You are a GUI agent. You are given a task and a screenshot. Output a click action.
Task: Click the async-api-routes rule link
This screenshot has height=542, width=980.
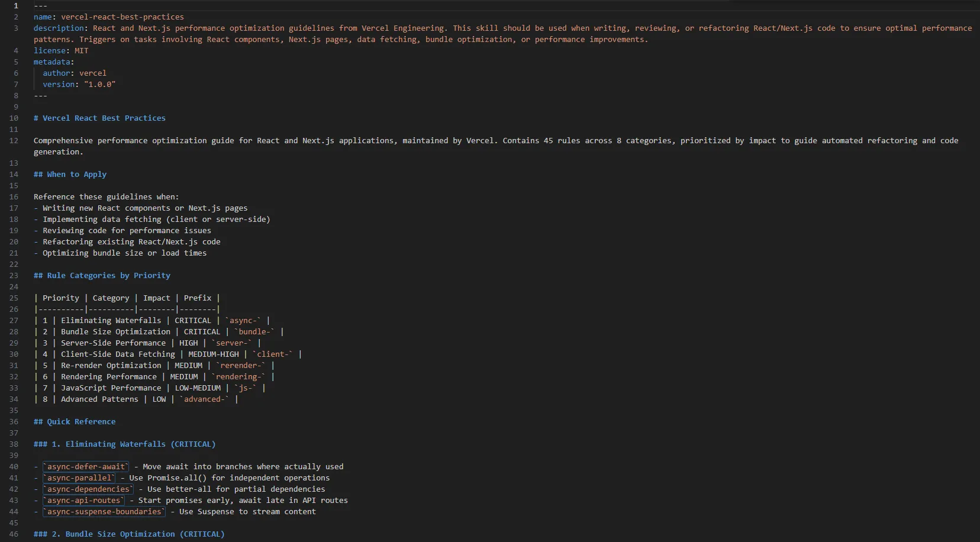coord(83,501)
